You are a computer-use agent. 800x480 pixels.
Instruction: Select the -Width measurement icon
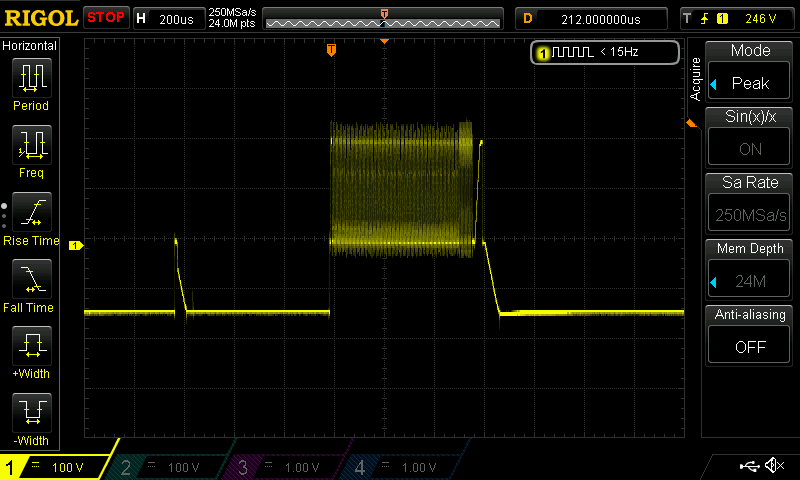pyautogui.click(x=31, y=413)
